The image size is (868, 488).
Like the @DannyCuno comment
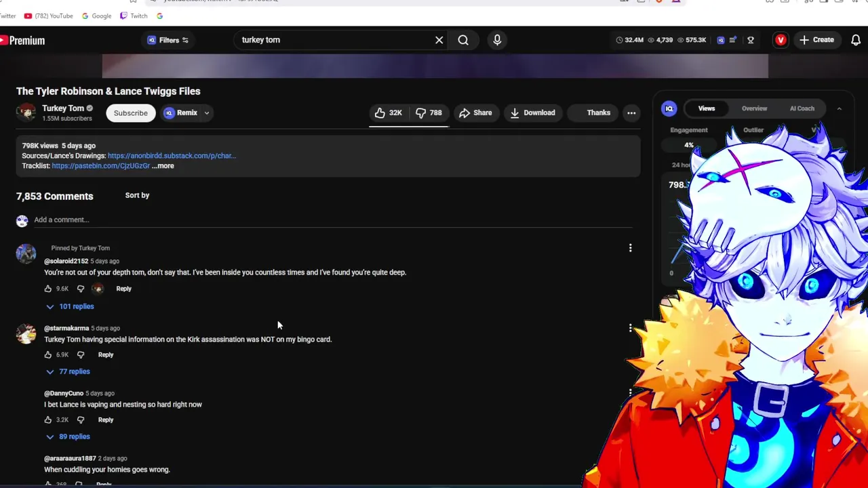click(48, 420)
